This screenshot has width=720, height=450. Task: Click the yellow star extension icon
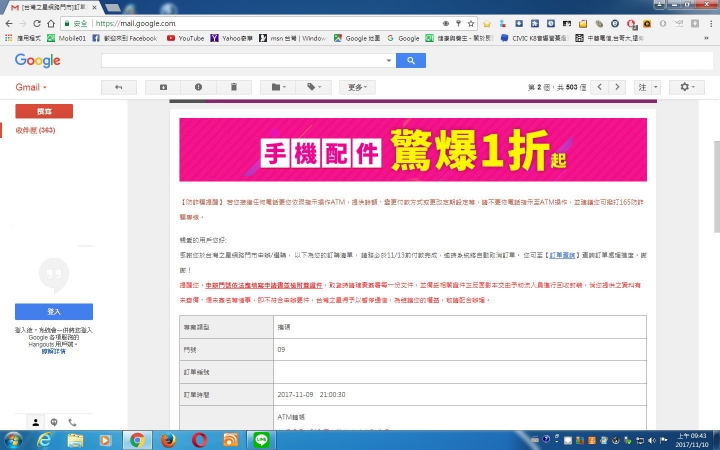(x=487, y=23)
